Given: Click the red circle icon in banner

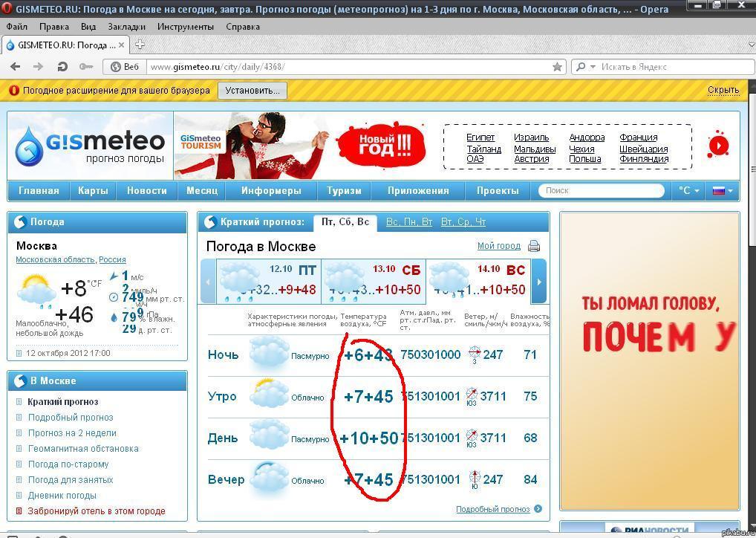Looking at the screenshot, I should [718, 145].
